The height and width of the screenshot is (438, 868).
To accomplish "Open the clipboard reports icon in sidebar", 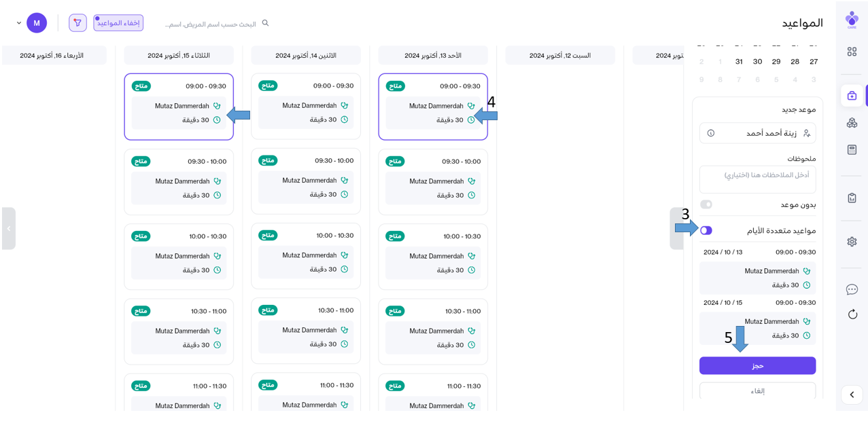I will pos(852,198).
